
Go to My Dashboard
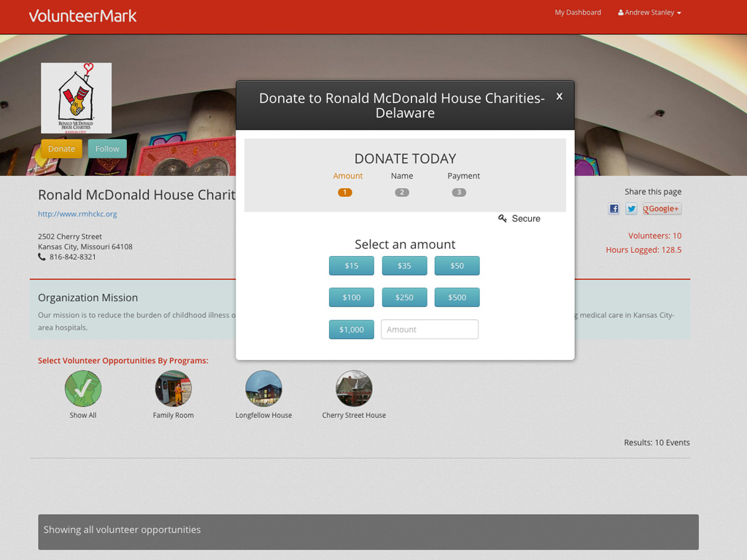click(x=578, y=12)
